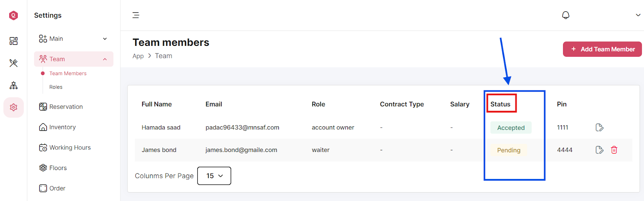
Task: Edit Hamada saad's team member entry
Action: (x=599, y=127)
